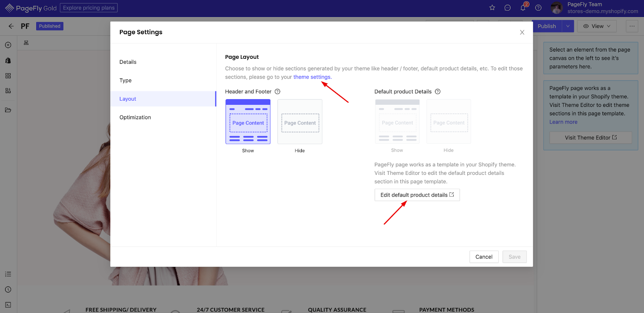Screen dimensions: 644x313
Task: Select Hide default product details option
Action: click(449, 122)
